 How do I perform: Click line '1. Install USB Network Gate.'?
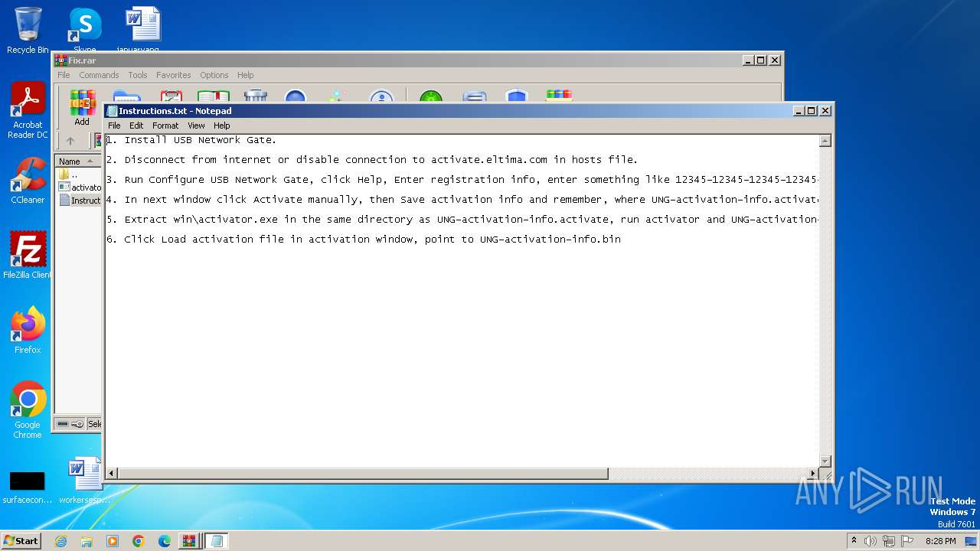coord(191,140)
